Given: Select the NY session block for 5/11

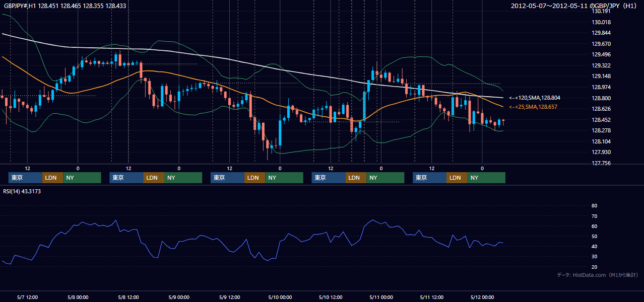Looking at the screenshot, I should coord(486,178).
